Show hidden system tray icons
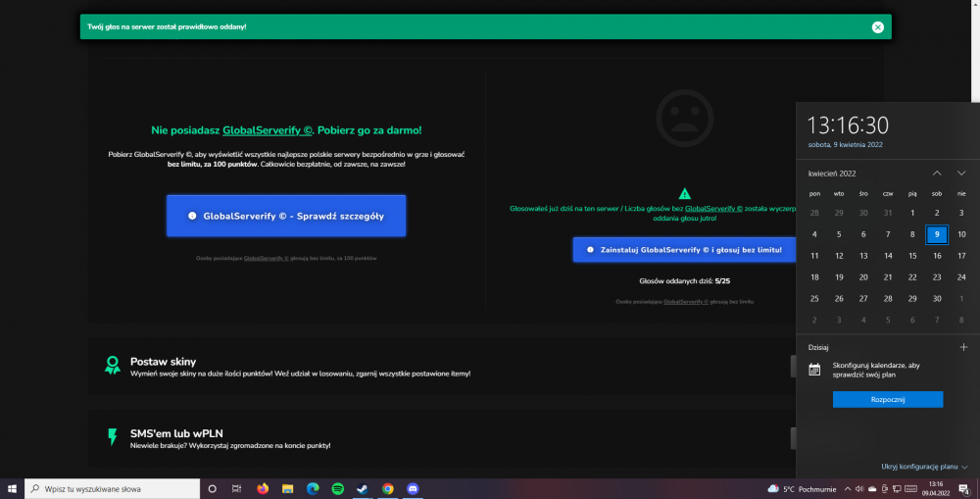This screenshot has height=499, width=980. (x=848, y=489)
